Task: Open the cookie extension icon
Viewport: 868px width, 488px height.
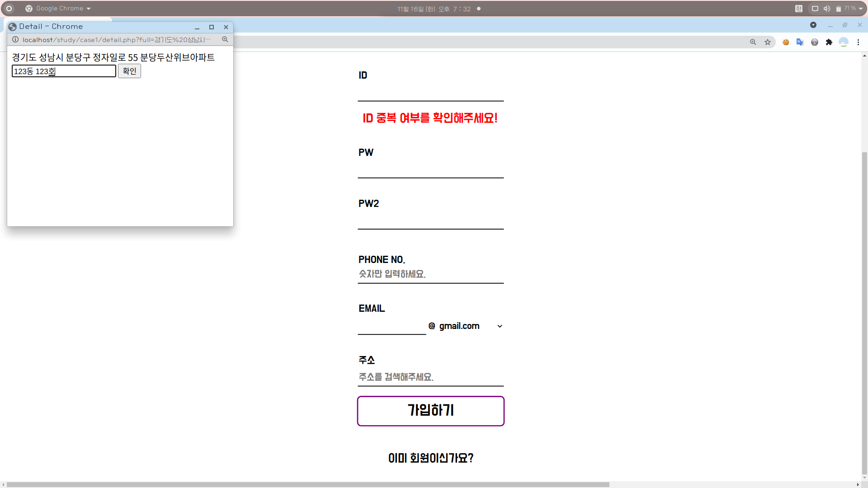Action: click(786, 42)
